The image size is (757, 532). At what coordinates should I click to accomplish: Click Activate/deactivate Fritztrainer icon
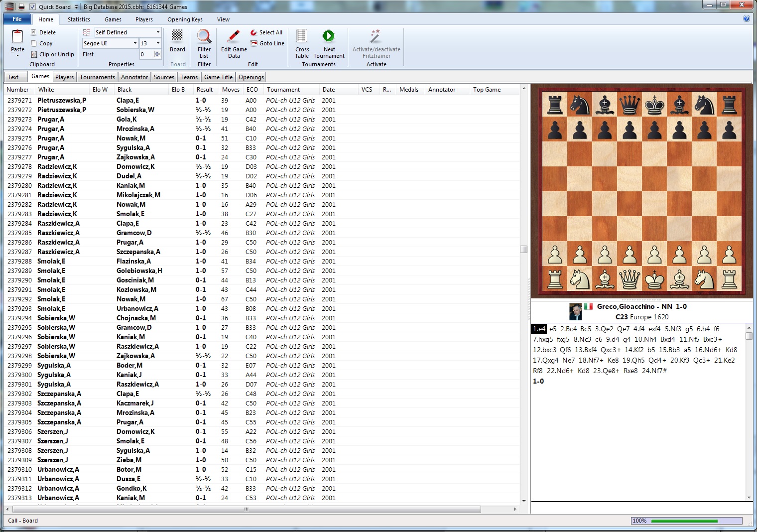point(376,36)
